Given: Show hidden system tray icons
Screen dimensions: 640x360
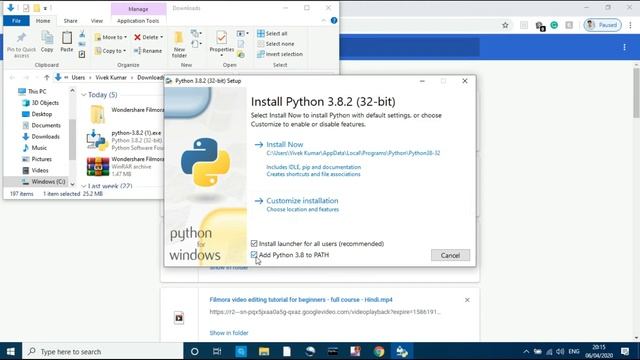Looking at the screenshot, I should tap(526, 351).
